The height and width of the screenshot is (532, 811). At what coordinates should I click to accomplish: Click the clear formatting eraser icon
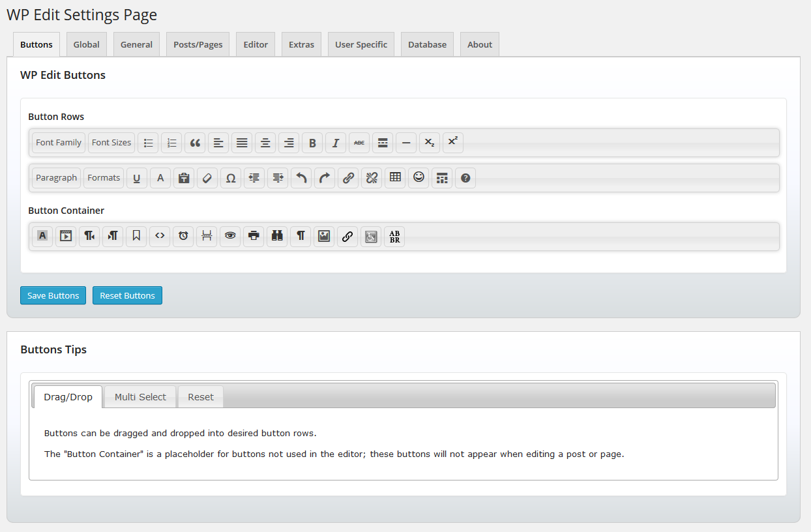point(207,178)
